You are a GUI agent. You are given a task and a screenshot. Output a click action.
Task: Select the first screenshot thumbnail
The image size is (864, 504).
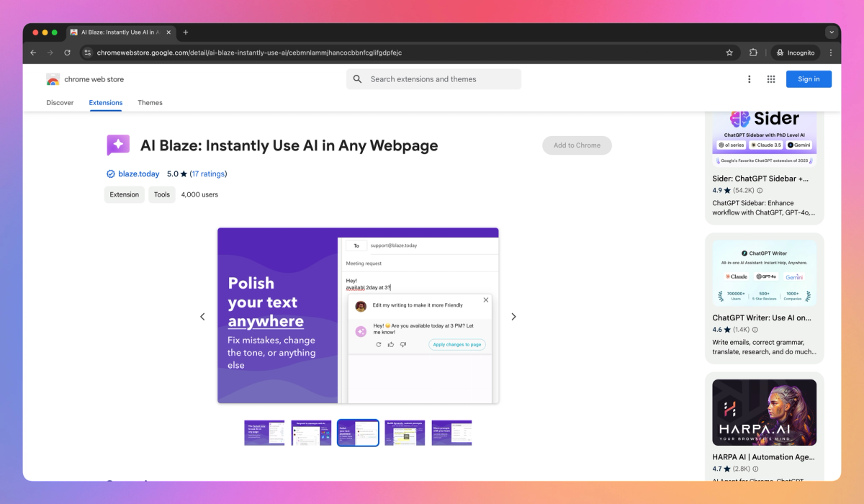[x=264, y=433]
